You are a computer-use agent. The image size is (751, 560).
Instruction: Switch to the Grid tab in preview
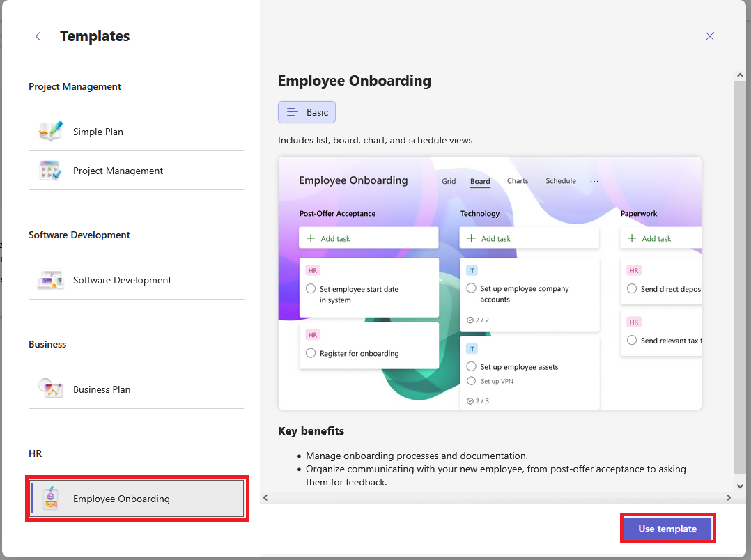pyautogui.click(x=449, y=181)
